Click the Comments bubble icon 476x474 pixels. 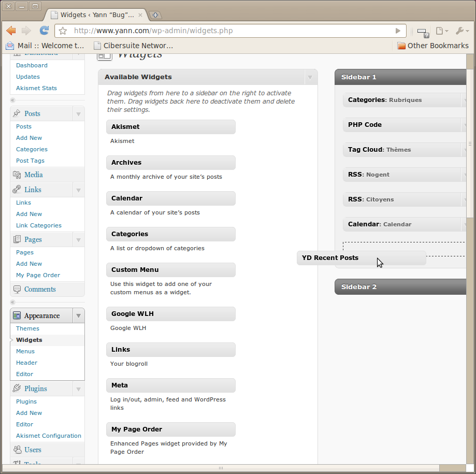(17, 289)
